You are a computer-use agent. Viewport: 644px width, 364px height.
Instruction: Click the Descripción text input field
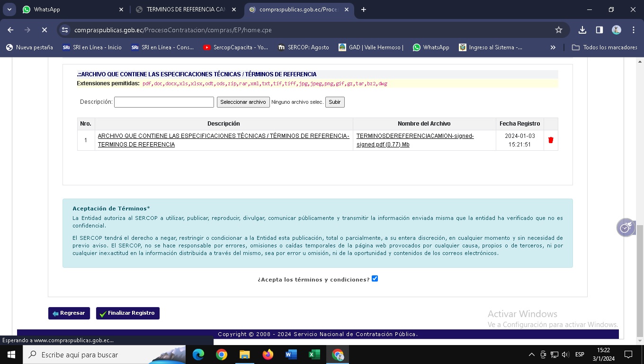(x=164, y=102)
